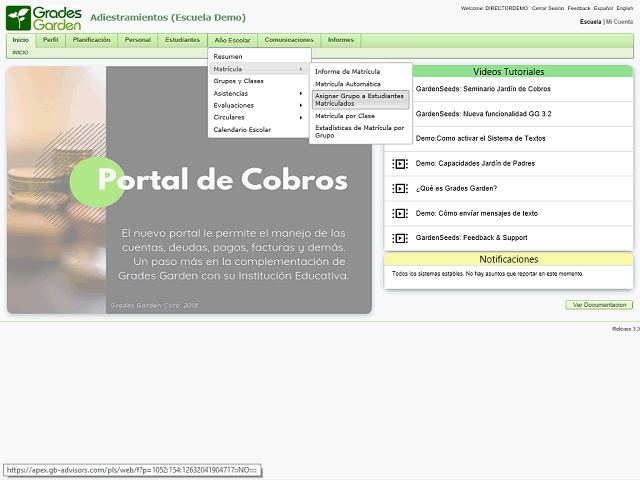
Task: Click the Grades Garden logo
Action: point(44,18)
